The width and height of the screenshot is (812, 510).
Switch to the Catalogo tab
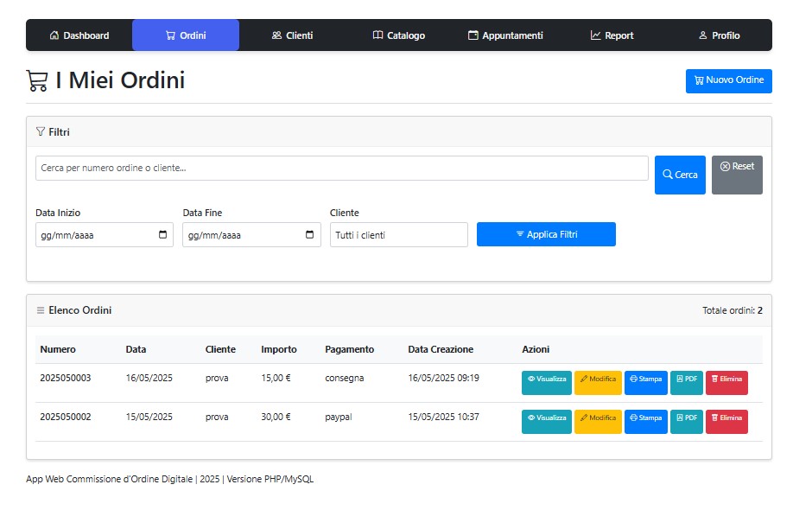[x=398, y=35]
